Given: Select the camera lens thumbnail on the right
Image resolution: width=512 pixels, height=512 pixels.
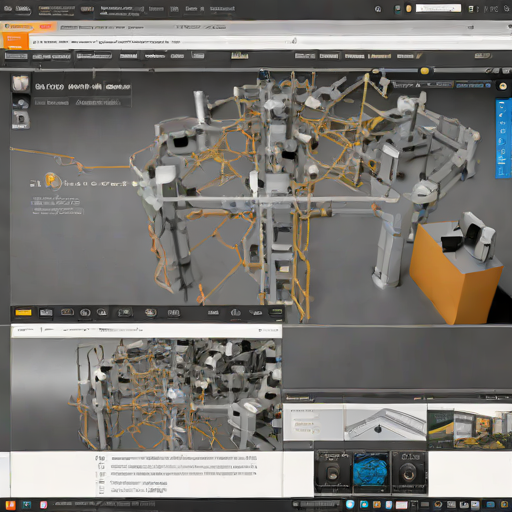Looking at the screenshot, I should click(x=409, y=472).
